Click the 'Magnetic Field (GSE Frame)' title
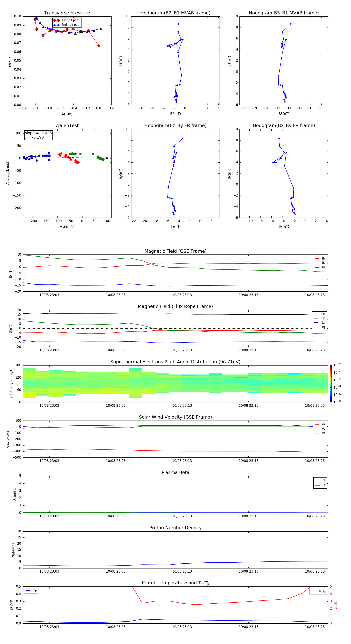Image resolution: width=351 pixels, height=644 pixels. [175, 251]
